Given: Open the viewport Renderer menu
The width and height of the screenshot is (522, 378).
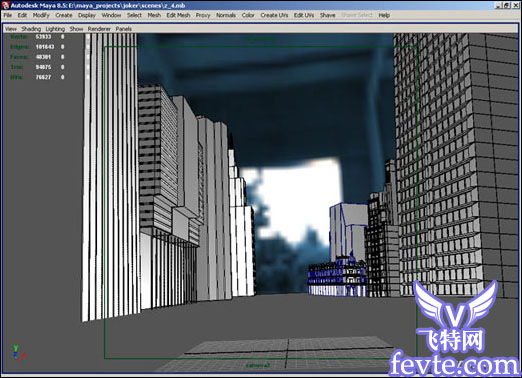Looking at the screenshot, I should (99, 29).
